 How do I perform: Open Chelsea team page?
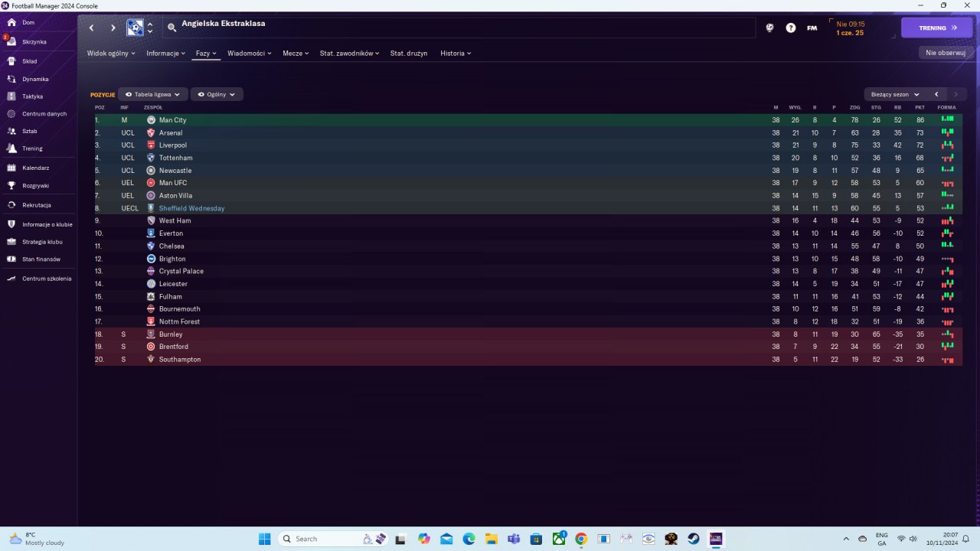tap(171, 246)
